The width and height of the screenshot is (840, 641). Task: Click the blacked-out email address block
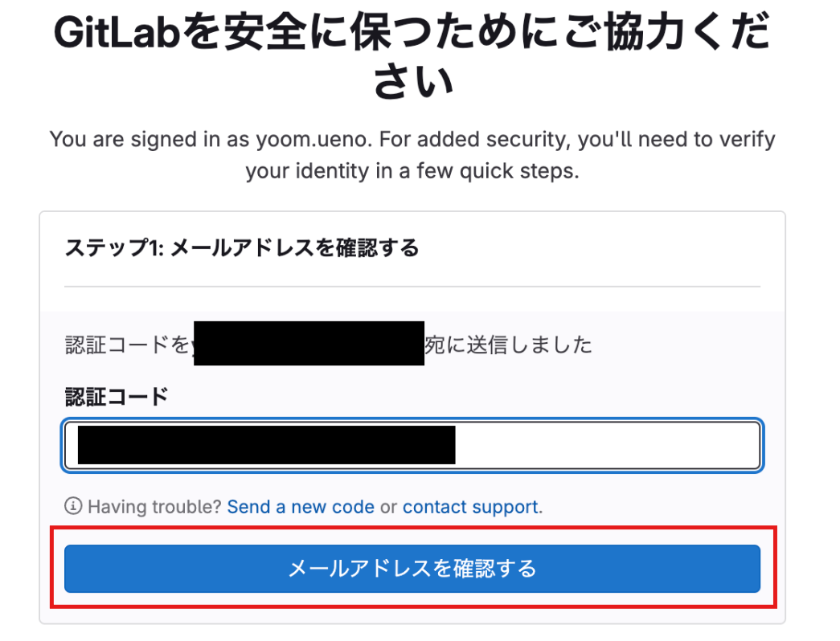coord(309,343)
